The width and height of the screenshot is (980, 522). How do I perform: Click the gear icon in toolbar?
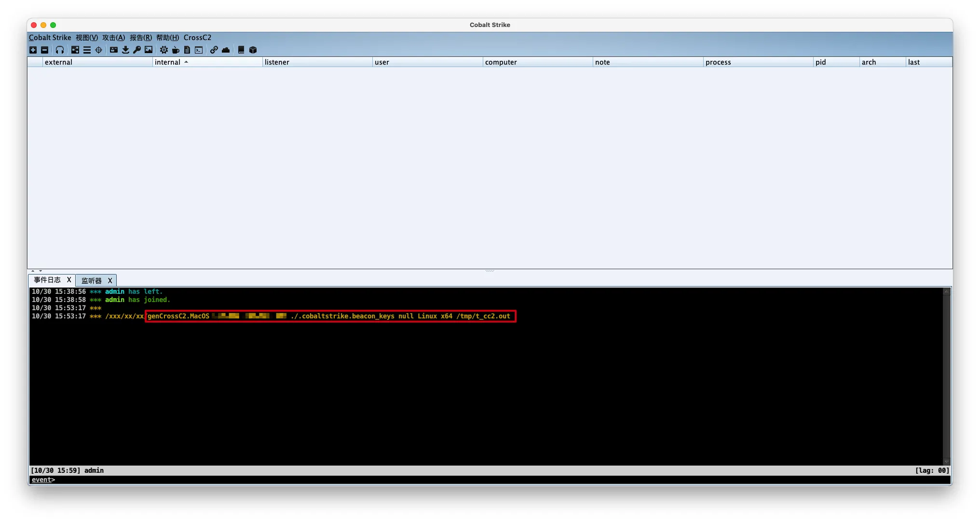click(x=164, y=50)
